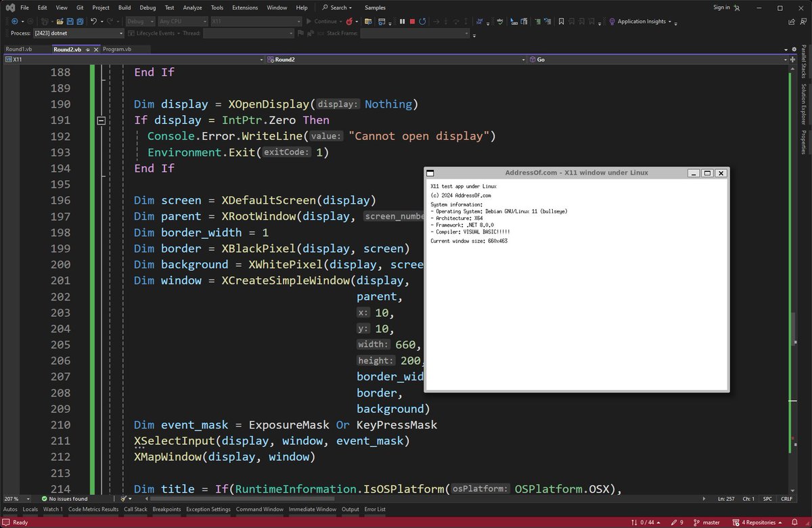The image size is (812, 528).
Task: Pin the Round2.vb tab
Action: [87, 50]
